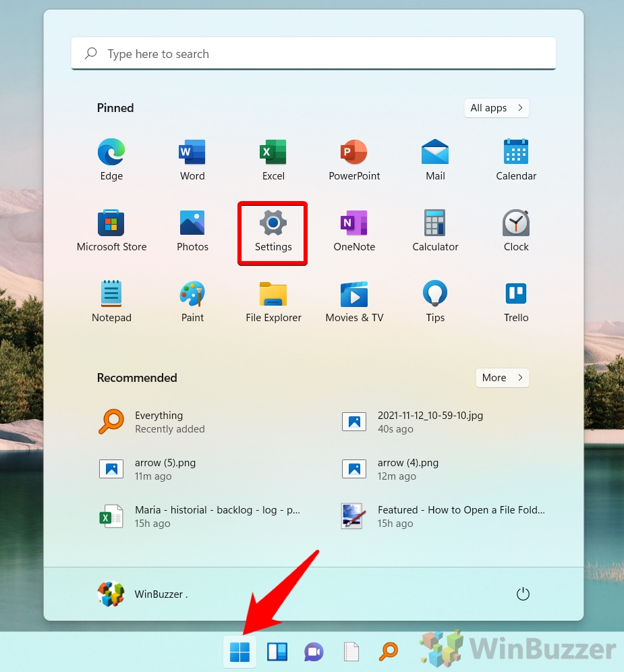624x672 pixels.
Task: Open Excel from the pinned apps
Action: click(273, 159)
